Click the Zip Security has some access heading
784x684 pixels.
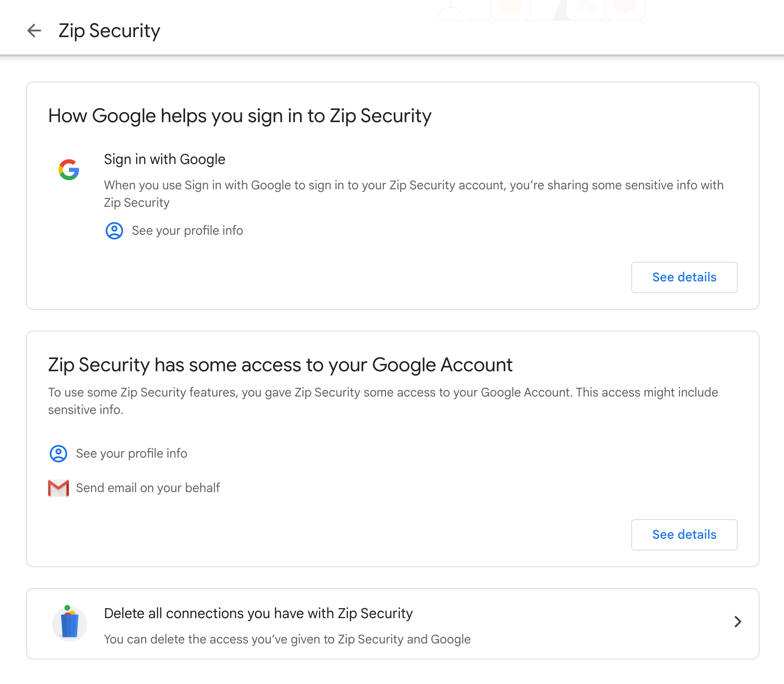pos(280,365)
